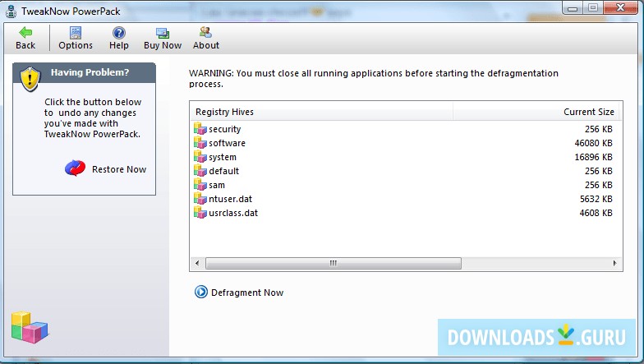The width and height of the screenshot is (644, 364).
Task: Select the usrclass.dat hive name
Action: [x=233, y=213]
